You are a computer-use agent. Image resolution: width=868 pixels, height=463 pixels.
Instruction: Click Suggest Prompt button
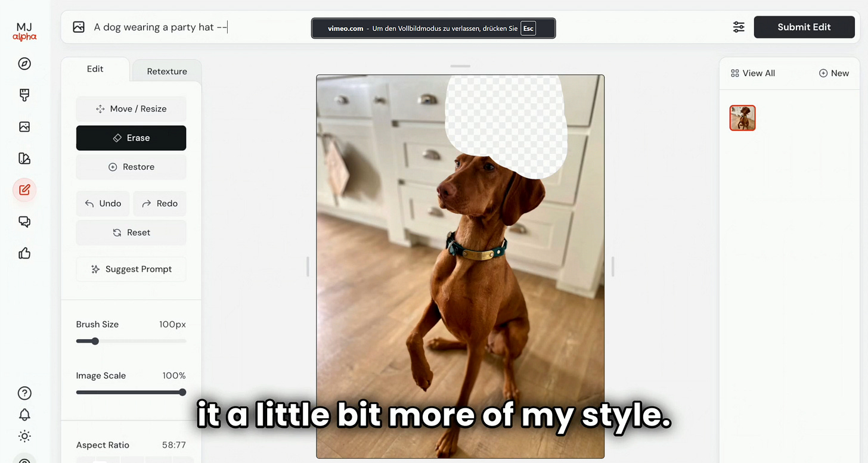pos(131,269)
